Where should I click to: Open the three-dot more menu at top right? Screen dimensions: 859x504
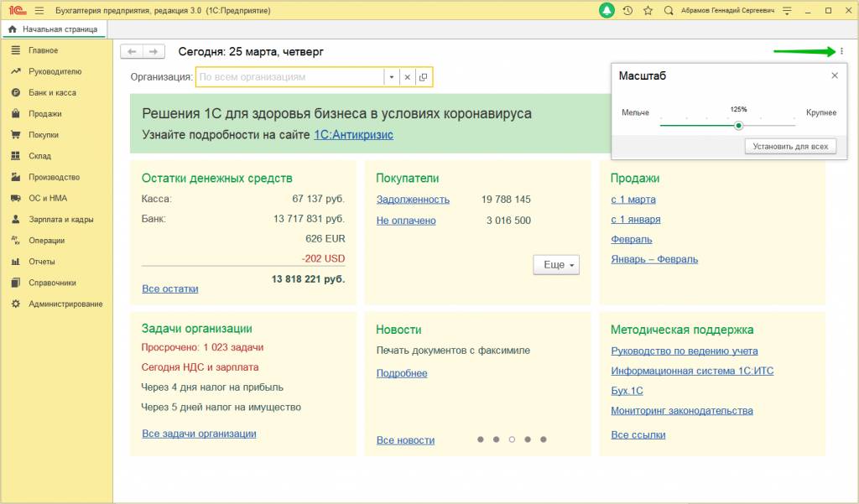(x=841, y=51)
